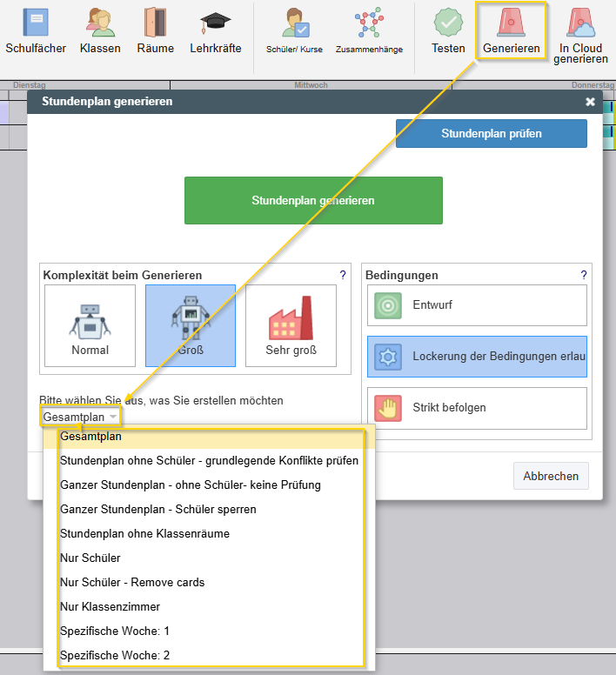The image size is (616, 675).
Task: Select Lockerung der Bedingungen option
Action: tap(477, 357)
